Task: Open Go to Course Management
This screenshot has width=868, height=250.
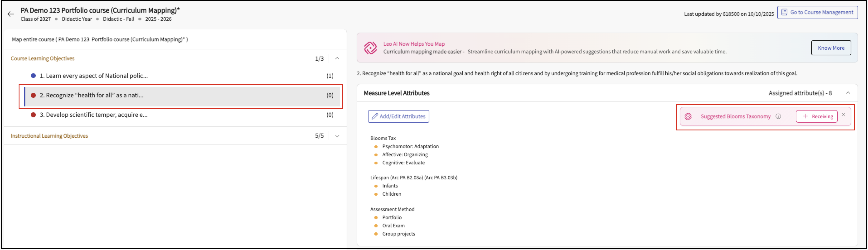Action: (817, 12)
